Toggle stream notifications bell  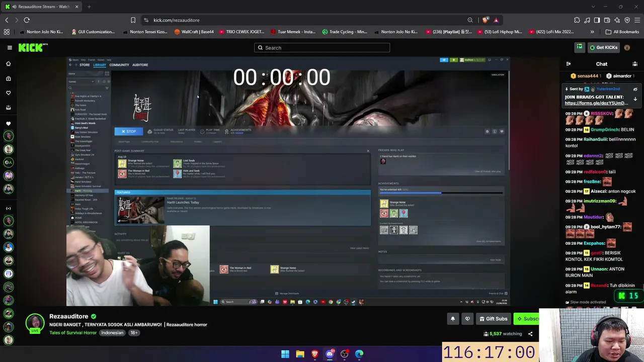coord(453,319)
